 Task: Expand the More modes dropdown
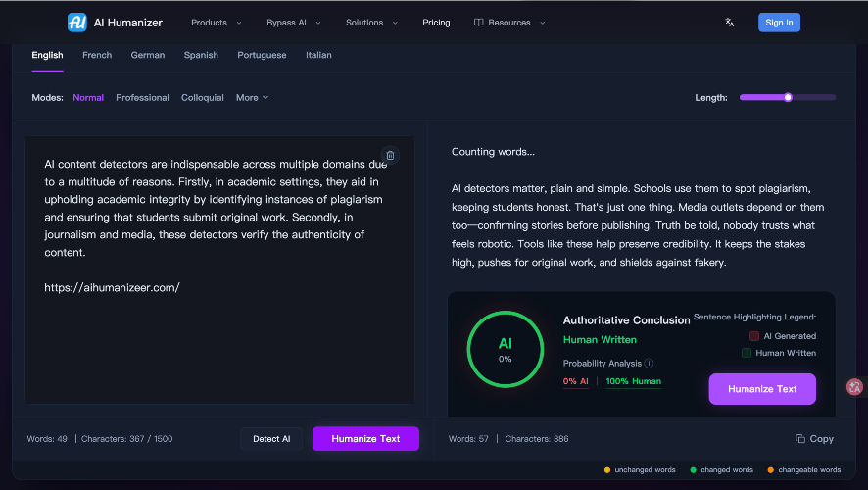[x=252, y=98]
